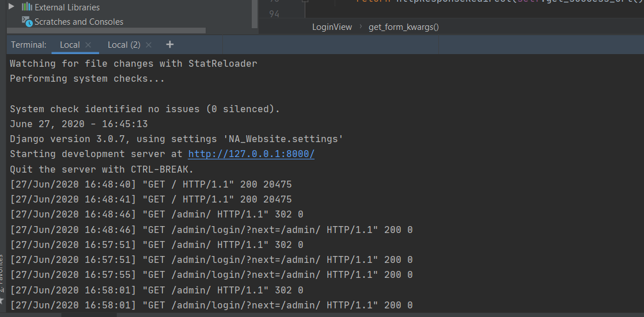
Task: Click the fold marker in the editor gutter
Action: coord(305,2)
